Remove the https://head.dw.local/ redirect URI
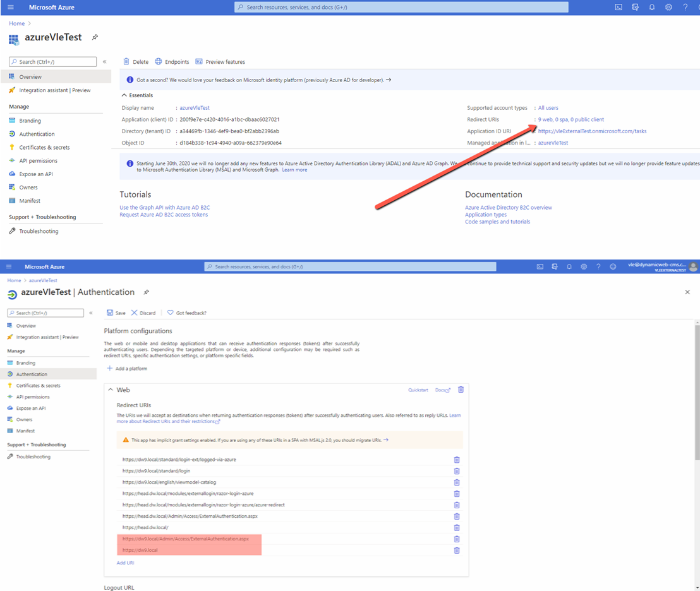 click(457, 528)
